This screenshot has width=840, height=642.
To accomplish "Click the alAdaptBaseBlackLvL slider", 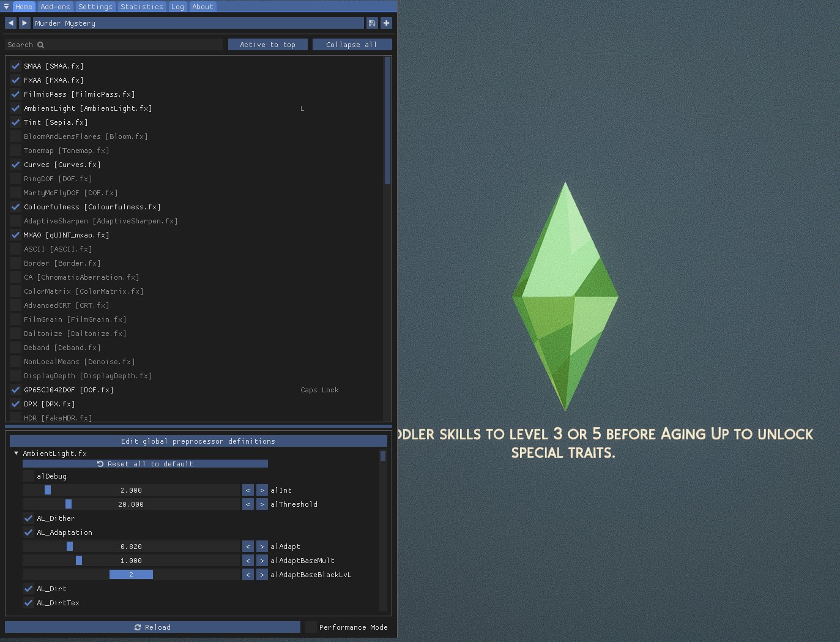I will click(131, 575).
